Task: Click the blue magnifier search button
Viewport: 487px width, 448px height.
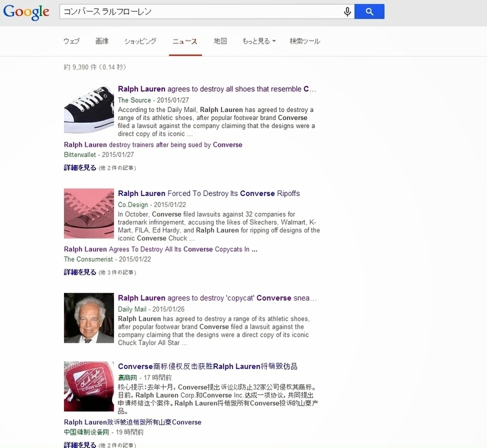Action: pyautogui.click(x=370, y=12)
